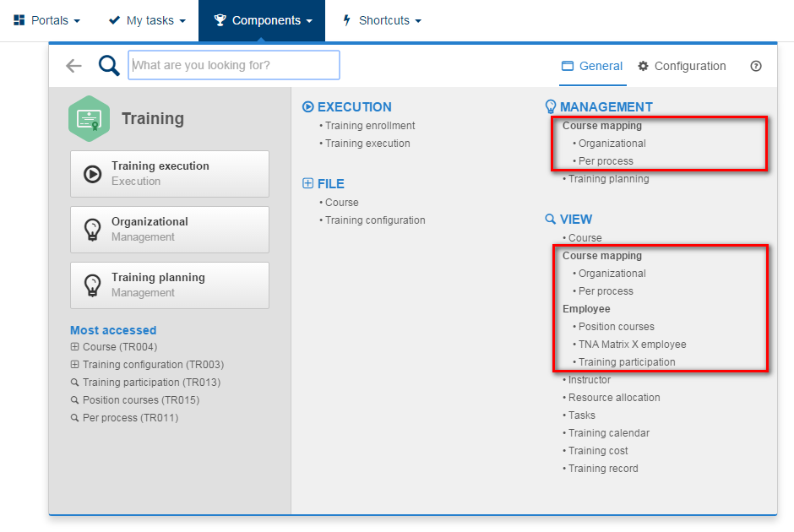Click the lightbulb icon in Training planning card
794x532 pixels.
click(92, 285)
